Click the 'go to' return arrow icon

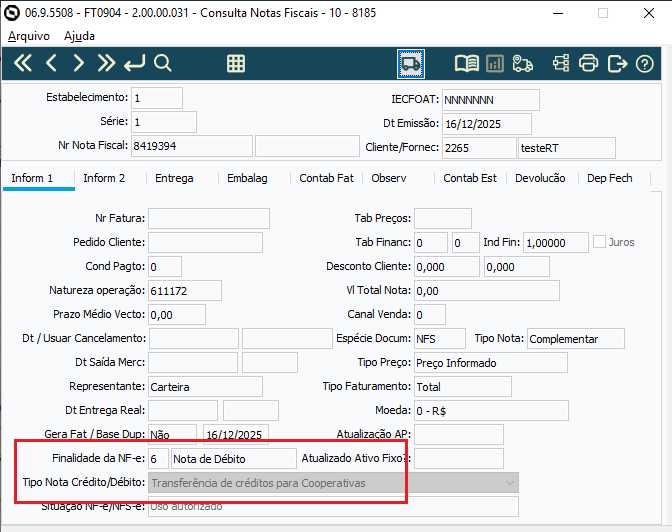point(135,63)
